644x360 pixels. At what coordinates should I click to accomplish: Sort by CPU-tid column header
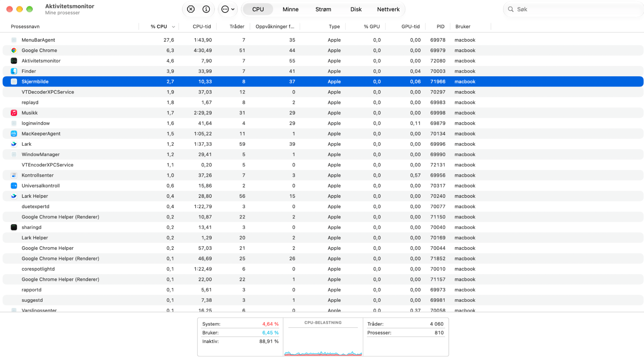click(x=202, y=27)
